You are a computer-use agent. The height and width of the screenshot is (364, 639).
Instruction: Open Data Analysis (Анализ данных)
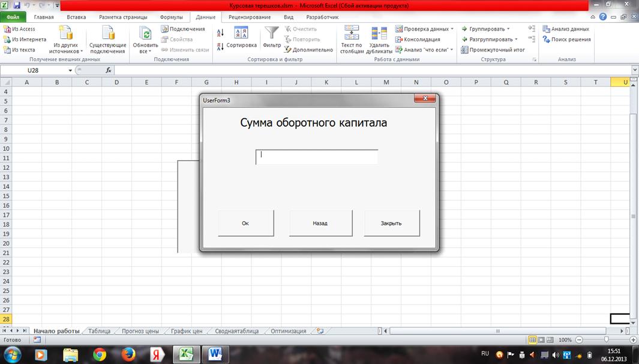point(565,29)
